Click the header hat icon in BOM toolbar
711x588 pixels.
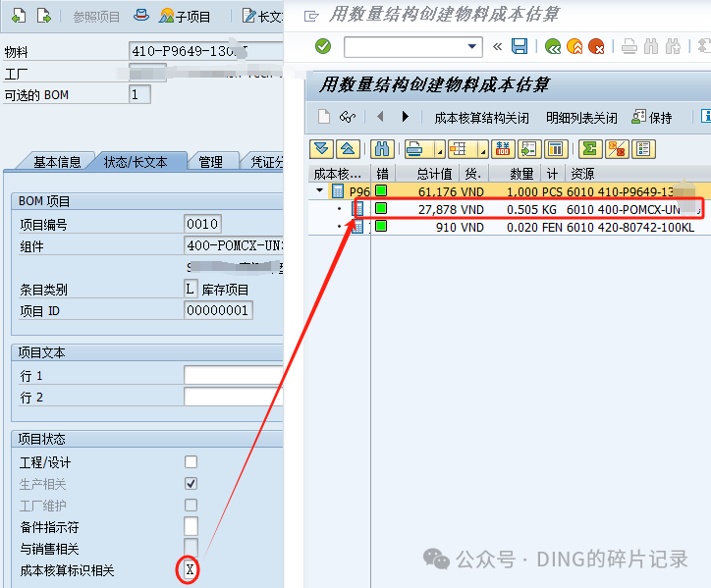coord(141,16)
